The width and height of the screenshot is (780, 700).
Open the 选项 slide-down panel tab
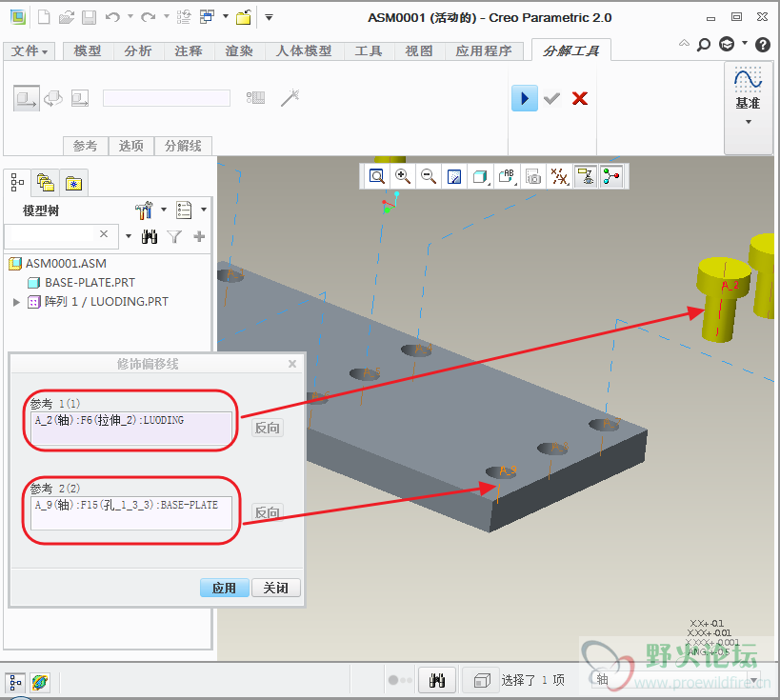click(131, 146)
